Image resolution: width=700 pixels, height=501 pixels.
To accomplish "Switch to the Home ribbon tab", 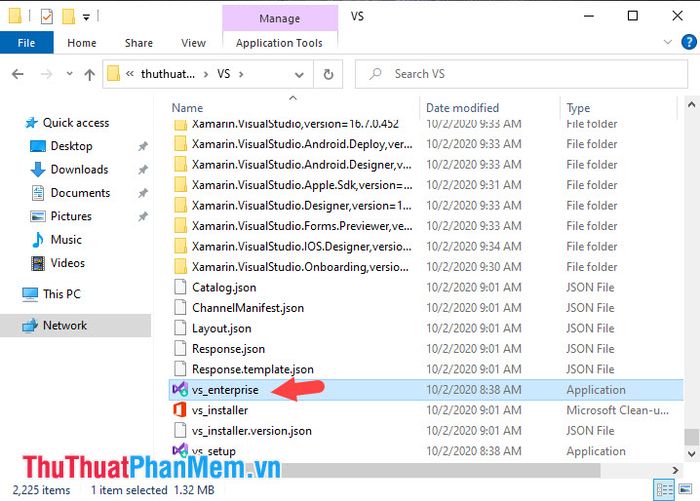I will [82, 43].
